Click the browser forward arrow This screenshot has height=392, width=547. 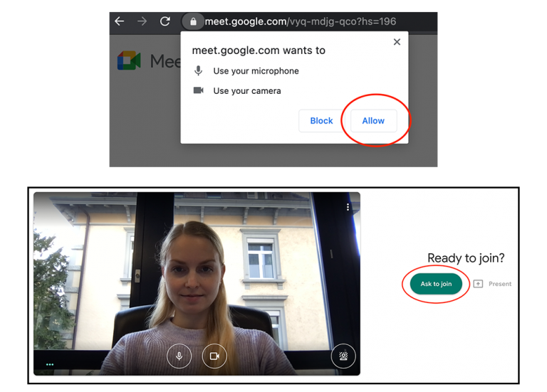pos(142,21)
